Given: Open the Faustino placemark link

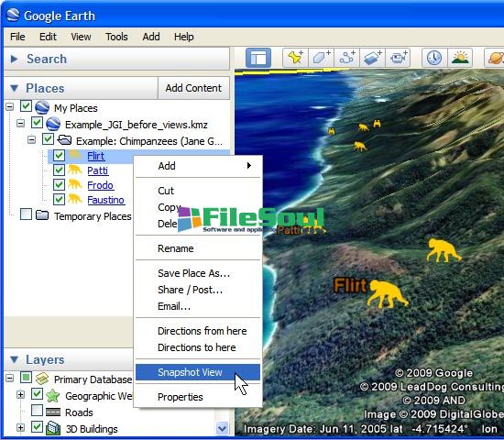Looking at the screenshot, I should click(x=105, y=200).
